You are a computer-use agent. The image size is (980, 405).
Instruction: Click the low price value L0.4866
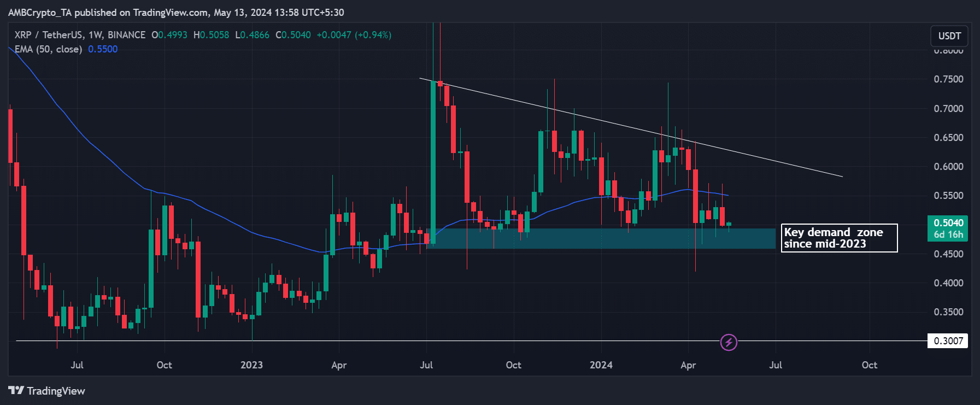(252, 35)
